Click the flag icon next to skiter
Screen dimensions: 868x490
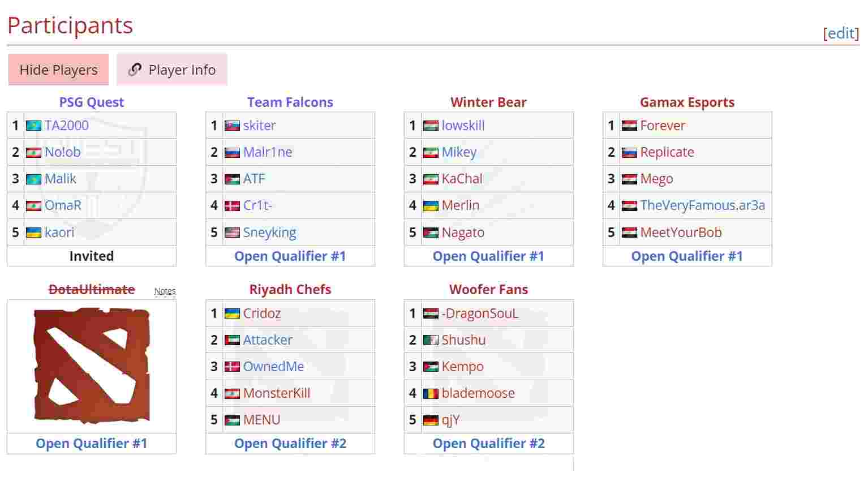[x=232, y=126]
